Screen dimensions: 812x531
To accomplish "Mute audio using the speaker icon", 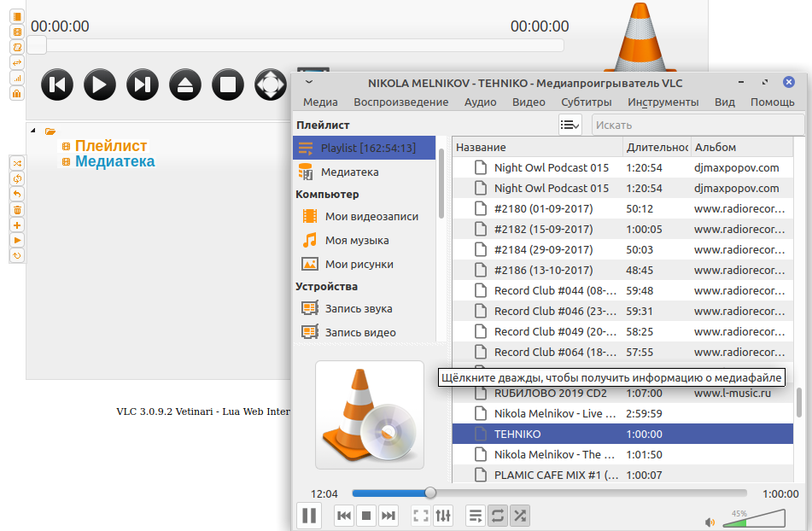I will 710,522.
